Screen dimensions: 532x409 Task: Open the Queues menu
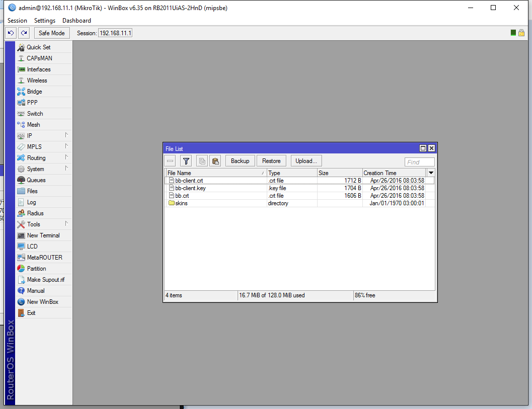coord(44,180)
